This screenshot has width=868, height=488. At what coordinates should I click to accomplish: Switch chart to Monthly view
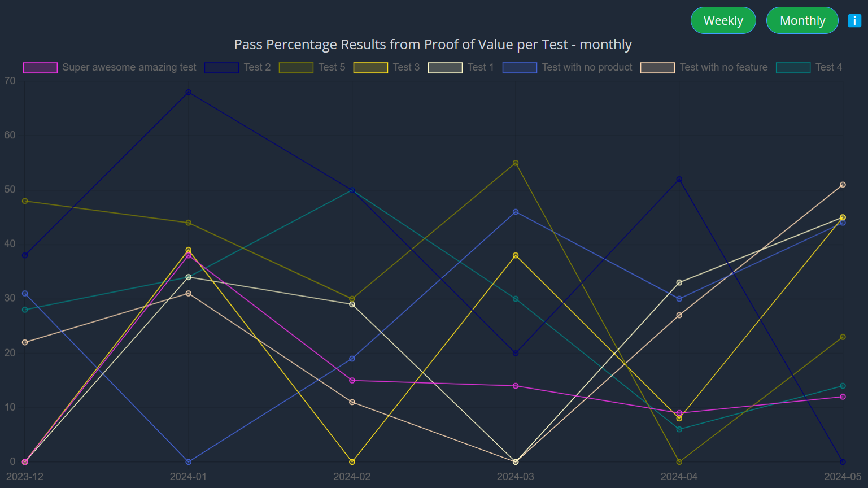[802, 21]
